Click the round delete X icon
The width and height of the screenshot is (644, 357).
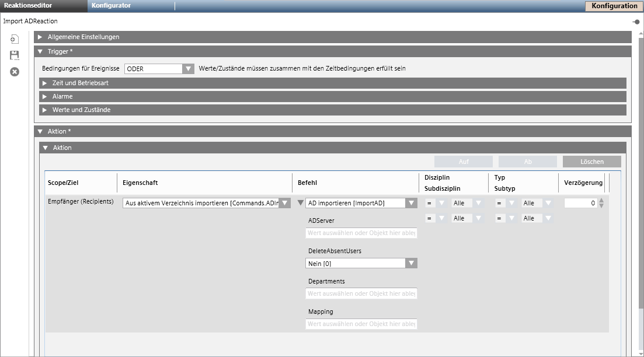pyautogui.click(x=15, y=72)
